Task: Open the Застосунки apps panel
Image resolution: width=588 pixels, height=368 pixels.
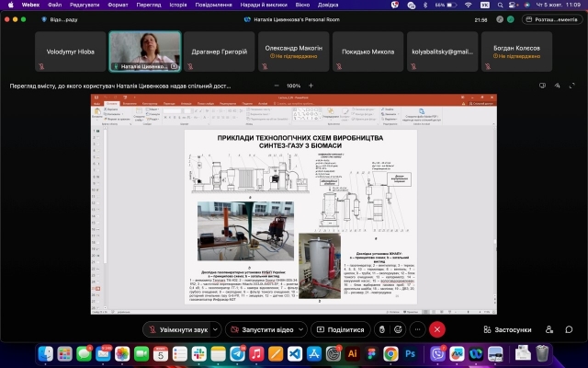Action: (505, 328)
